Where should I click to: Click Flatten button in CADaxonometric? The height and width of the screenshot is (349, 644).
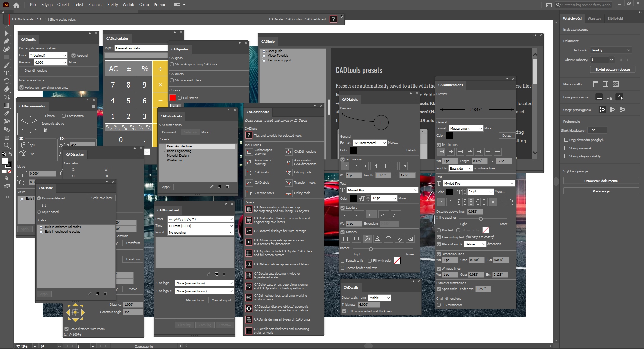(50, 116)
